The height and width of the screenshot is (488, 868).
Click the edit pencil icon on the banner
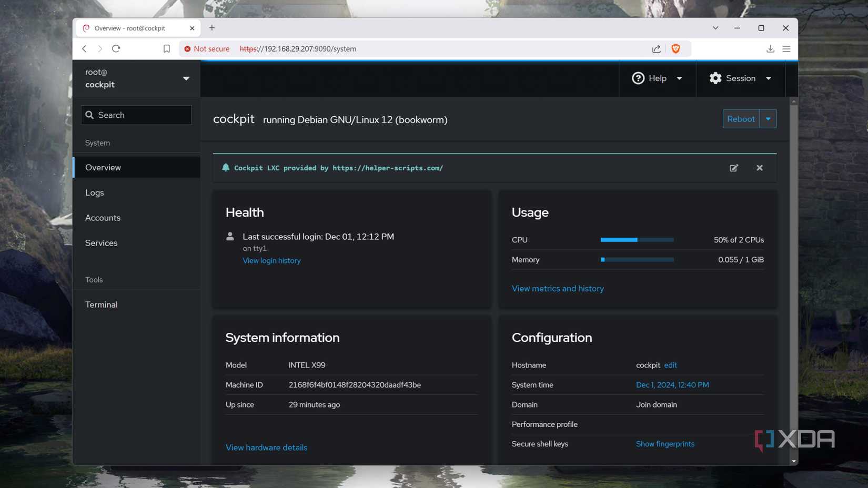(733, 168)
